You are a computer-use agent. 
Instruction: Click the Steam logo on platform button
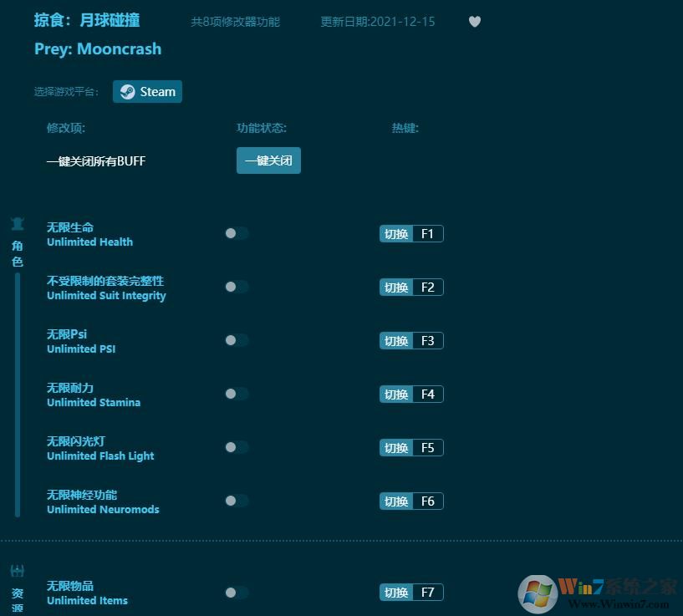[129, 91]
